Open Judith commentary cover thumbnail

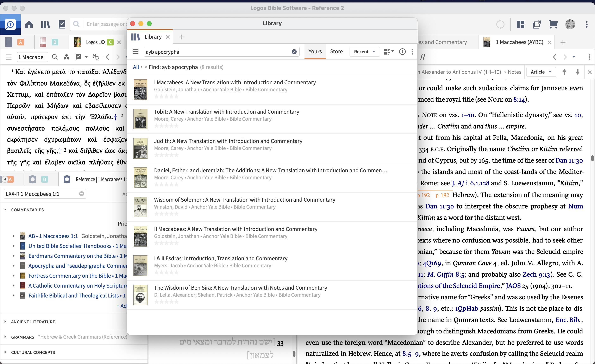[x=140, y=148]
